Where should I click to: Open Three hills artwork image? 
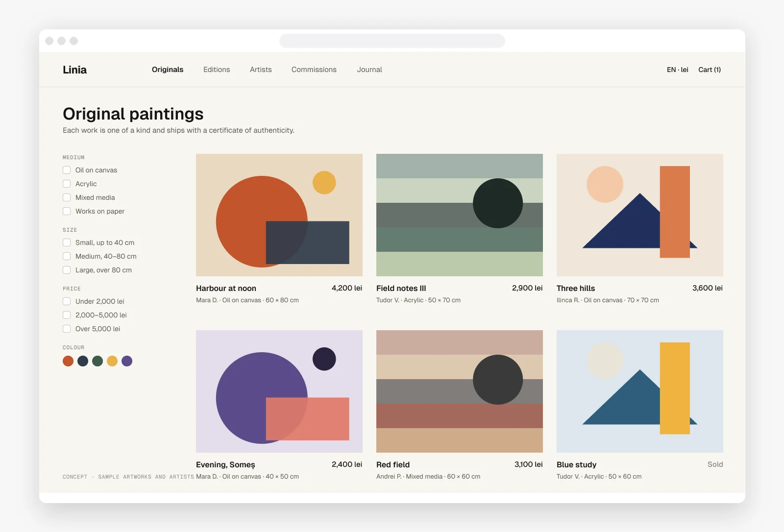click(640, 215)
